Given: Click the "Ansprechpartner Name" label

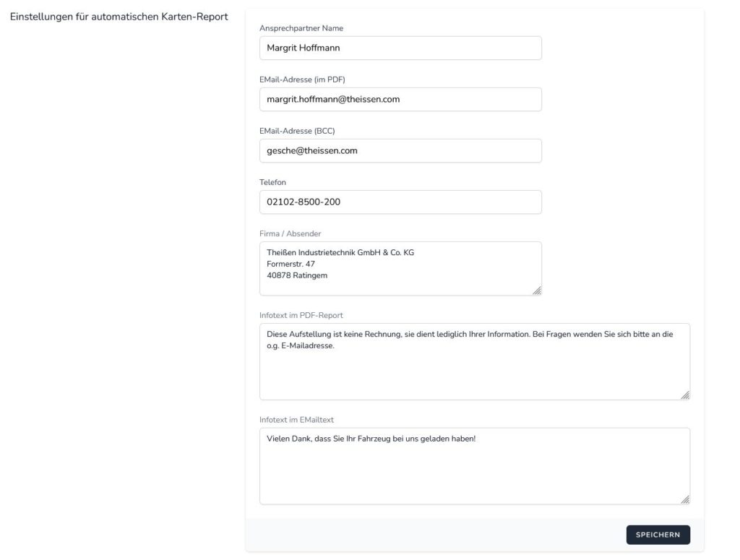Looking at the screenshot, I should [301, 28].
